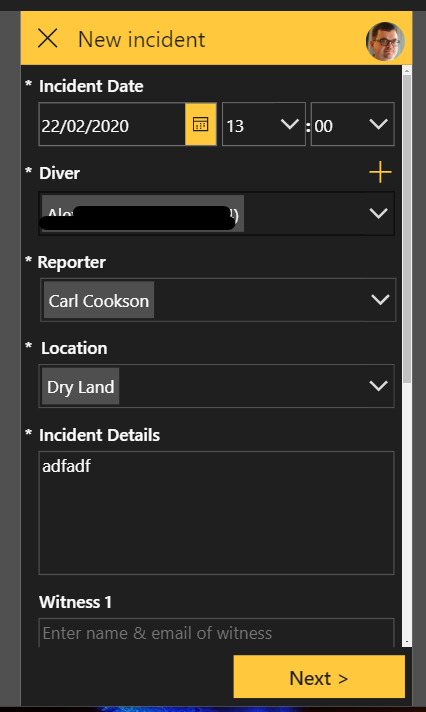
Task: Focus the Incident Date text field
Action: 112,124
